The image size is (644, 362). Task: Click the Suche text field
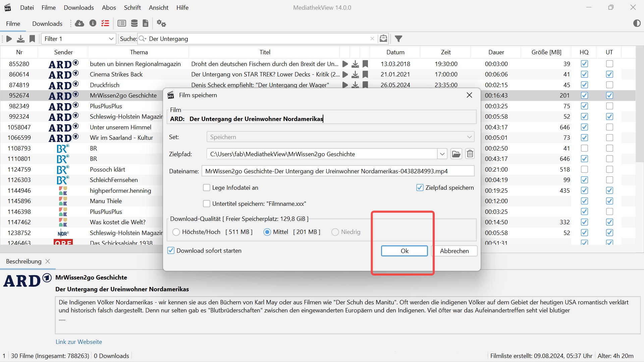(258, 39)
